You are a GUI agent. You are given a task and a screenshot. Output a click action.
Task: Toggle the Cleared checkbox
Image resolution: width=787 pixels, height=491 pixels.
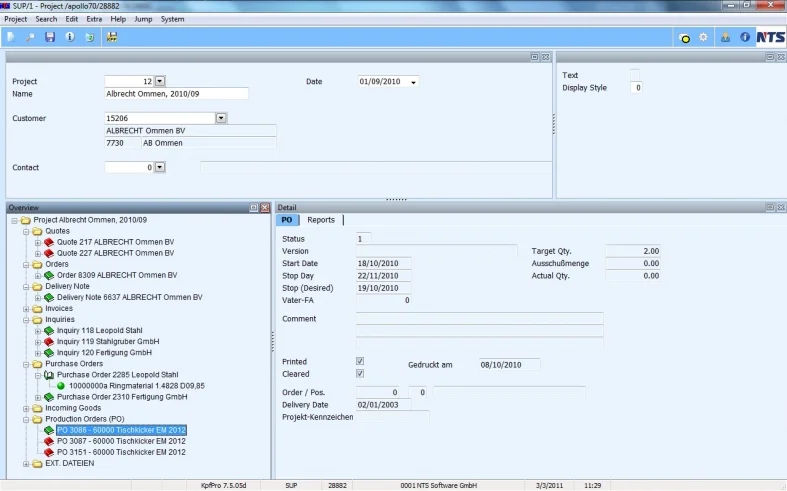pyautogui.click(x=360, y=374)
